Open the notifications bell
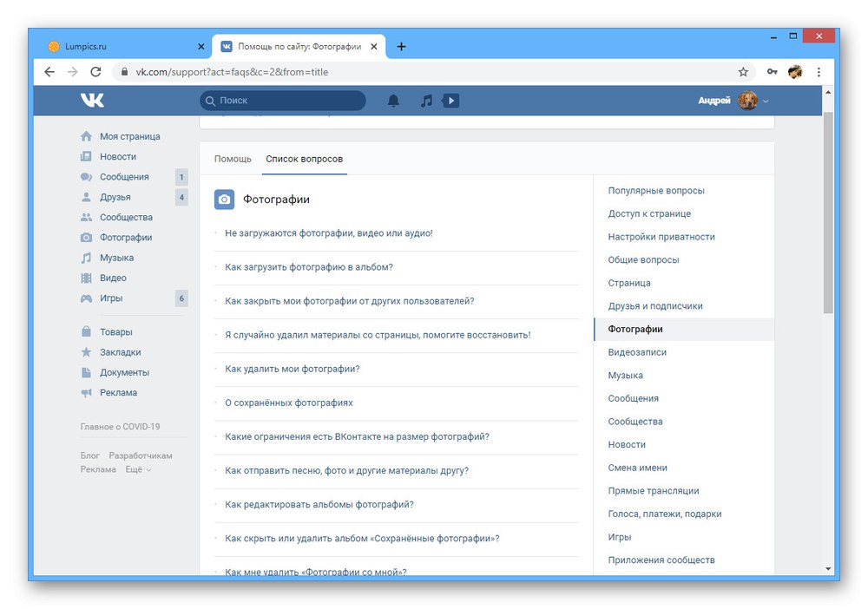 coord(393,101)
